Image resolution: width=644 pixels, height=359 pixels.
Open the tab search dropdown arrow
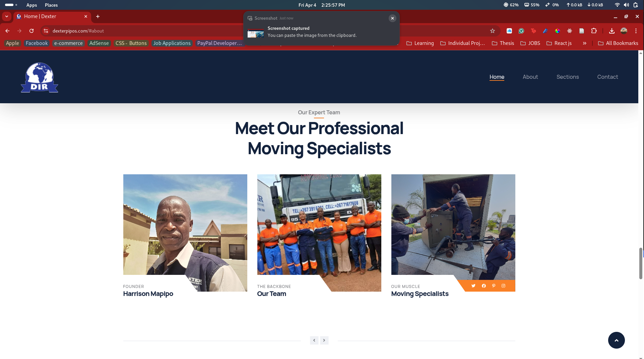coord(7,16)
